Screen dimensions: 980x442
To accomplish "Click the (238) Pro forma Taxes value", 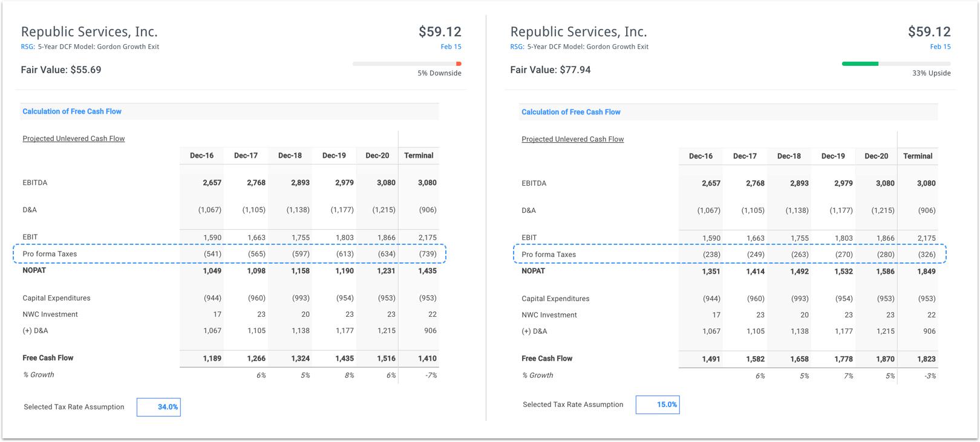I will [x=711, y=255].
